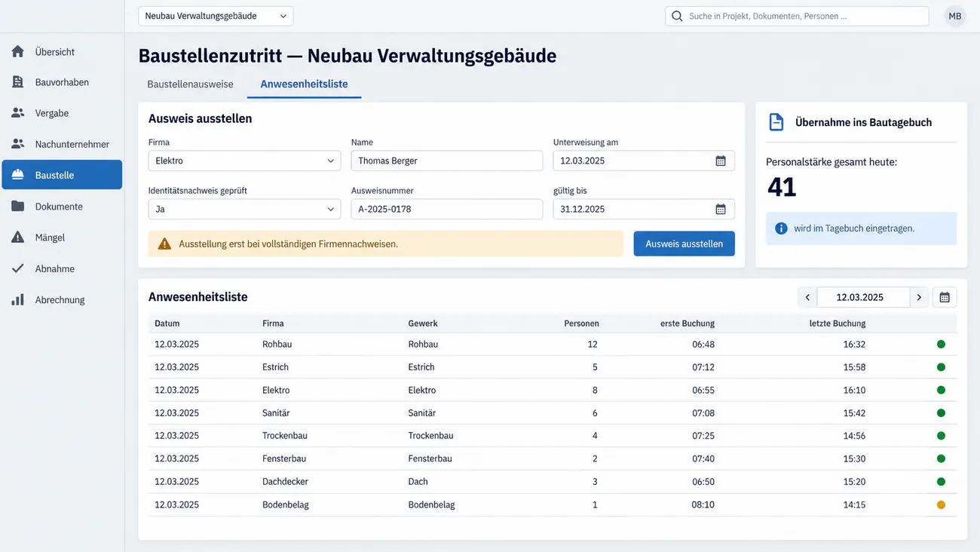This screenshot has width=980, height=552.
Task: Click the Ausweisnummer field A-2025-0178
Action: click(447, 209)
